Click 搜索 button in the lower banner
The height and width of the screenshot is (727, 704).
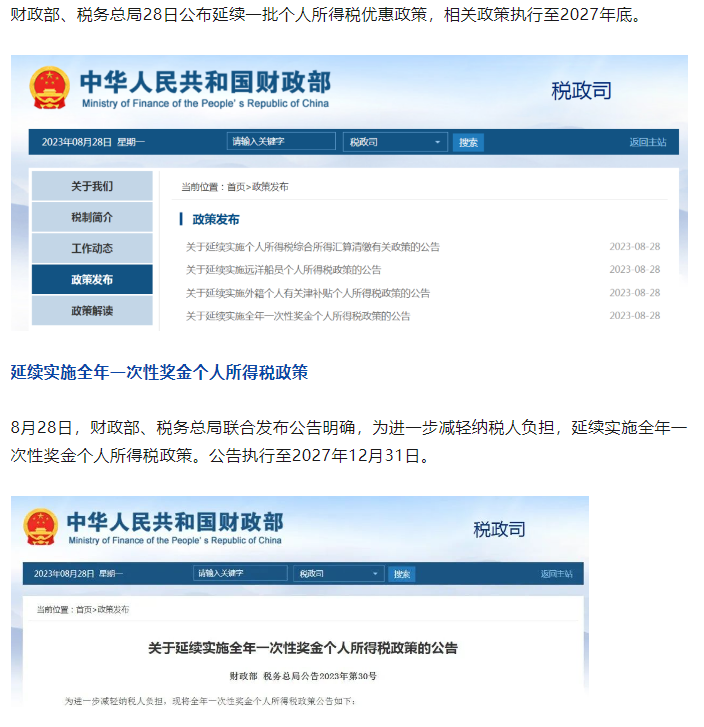point(402,574)
